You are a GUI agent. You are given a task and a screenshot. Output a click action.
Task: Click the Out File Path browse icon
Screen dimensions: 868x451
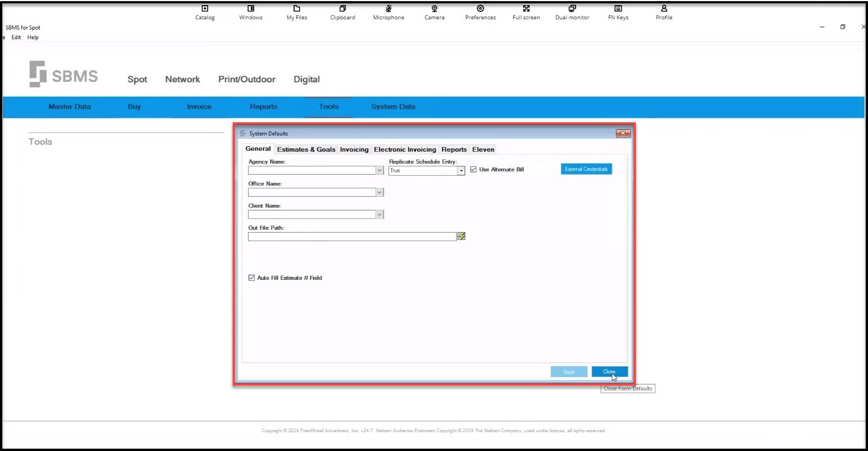pyautogui.click(x=461, y=237)
